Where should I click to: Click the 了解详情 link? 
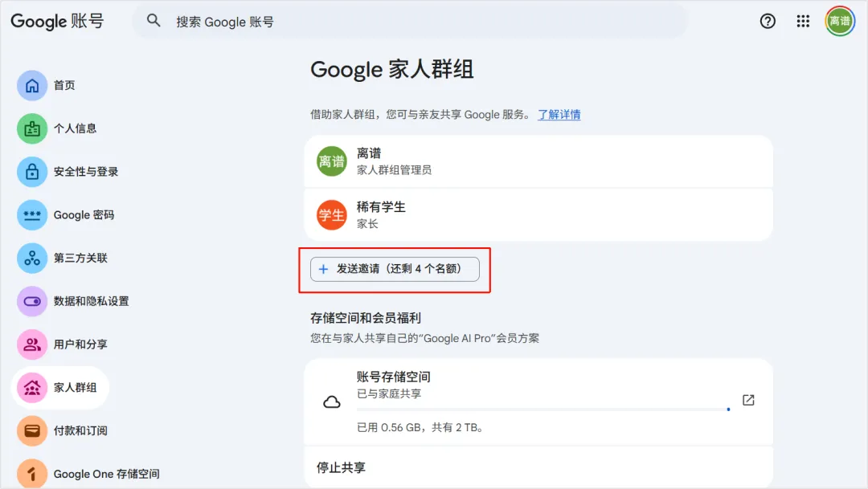(x=559, y=115)
